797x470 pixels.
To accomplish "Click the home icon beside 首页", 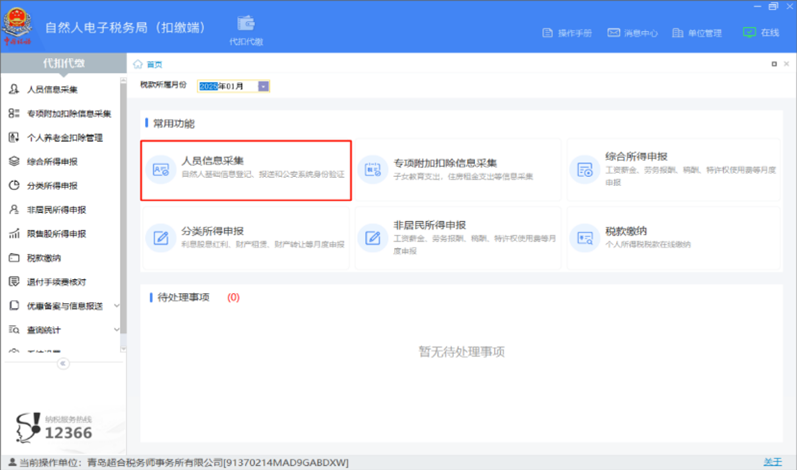I will tap(138, 64).
